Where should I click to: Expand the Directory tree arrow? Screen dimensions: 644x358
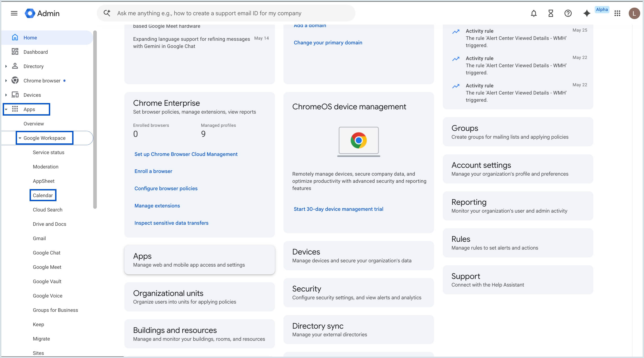[x=6, y=66]
